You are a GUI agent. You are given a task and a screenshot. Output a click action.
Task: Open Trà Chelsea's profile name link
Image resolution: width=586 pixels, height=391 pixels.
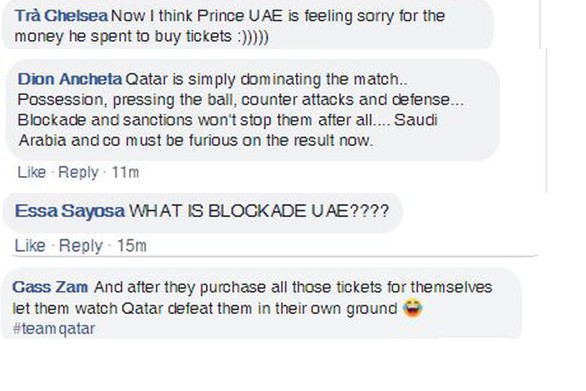(61, 16)
